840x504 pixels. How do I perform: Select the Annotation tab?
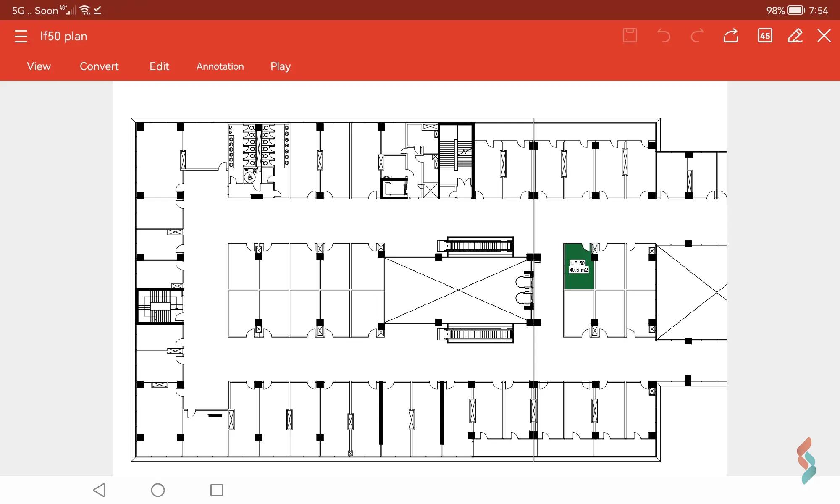[220, 66]
